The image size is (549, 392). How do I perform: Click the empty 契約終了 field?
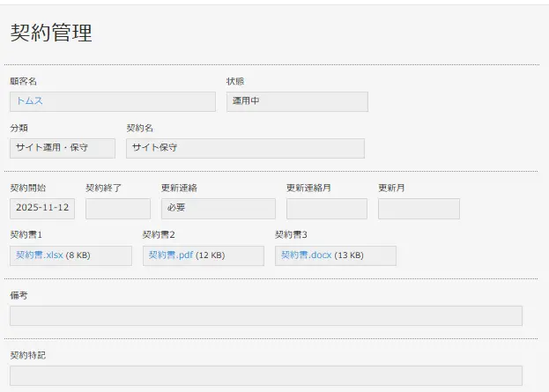pos(117,209)
